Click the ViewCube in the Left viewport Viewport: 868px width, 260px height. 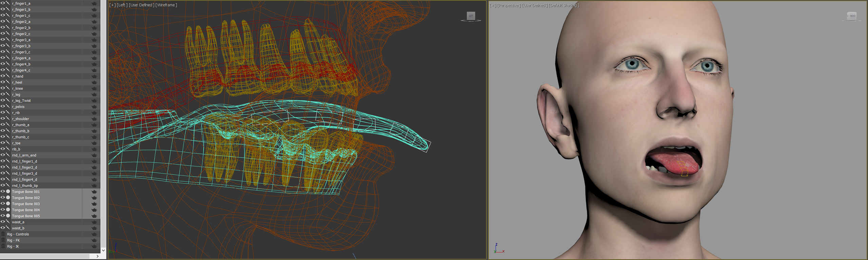[471, 16]
